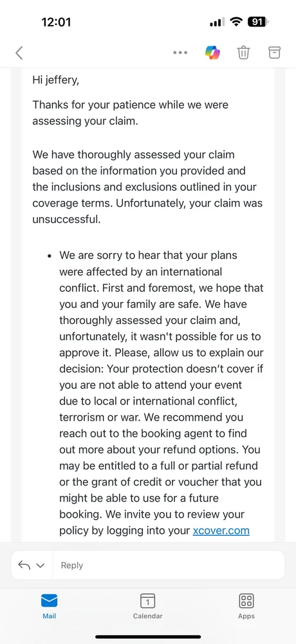Archive email with the archive box icon
The width and height of the screenshot is (296, 644).
[274, 52]
